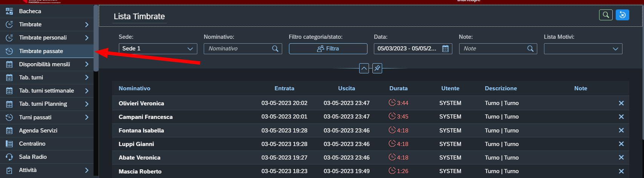
Task: Click the Filtra button
Action: (328, 49)
